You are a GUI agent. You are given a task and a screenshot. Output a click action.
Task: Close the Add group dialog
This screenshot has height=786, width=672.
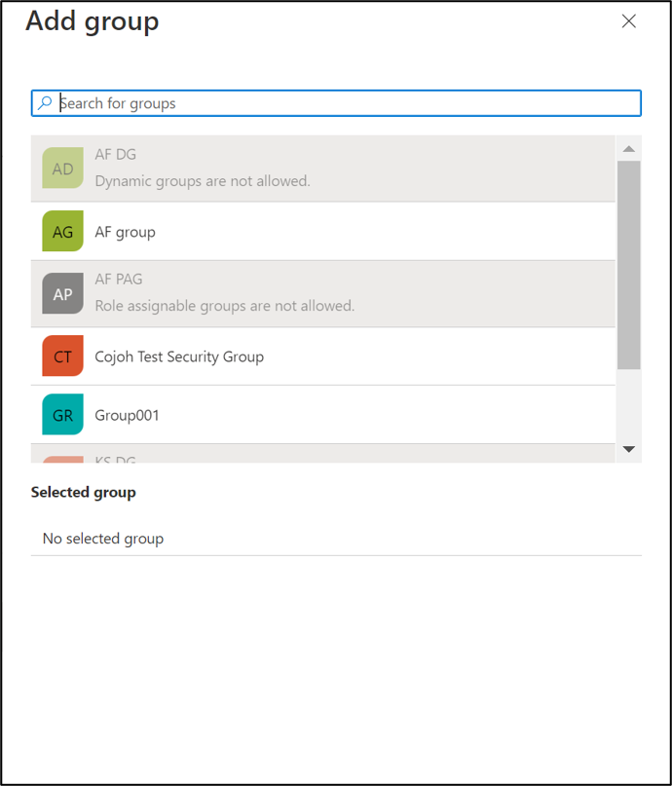coord(628,20)
